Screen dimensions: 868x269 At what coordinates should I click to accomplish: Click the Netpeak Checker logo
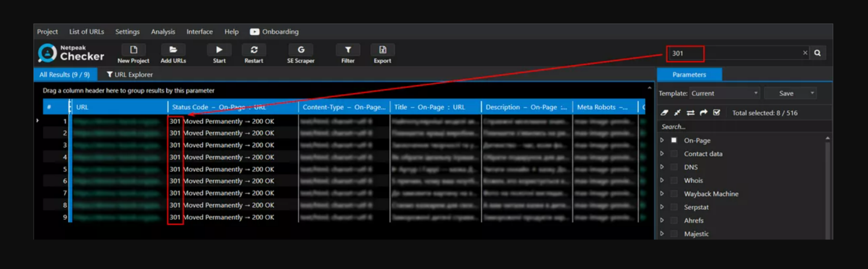71,53
